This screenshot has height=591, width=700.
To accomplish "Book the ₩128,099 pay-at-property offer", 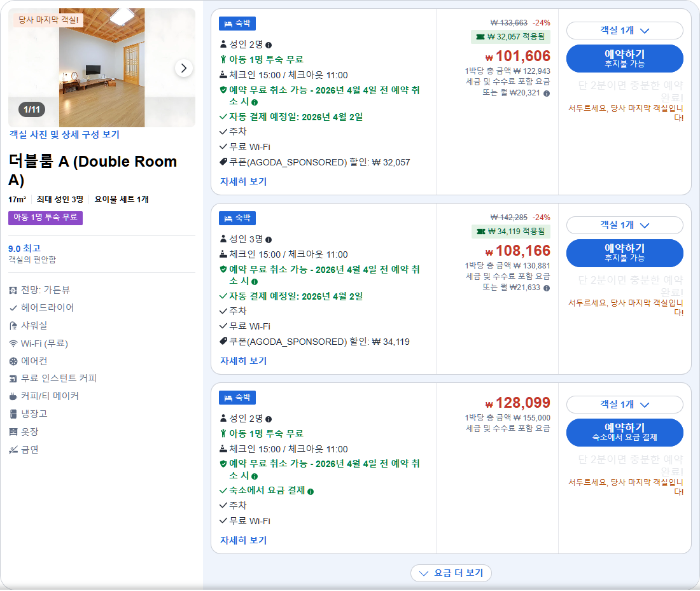I will [624, 433].
